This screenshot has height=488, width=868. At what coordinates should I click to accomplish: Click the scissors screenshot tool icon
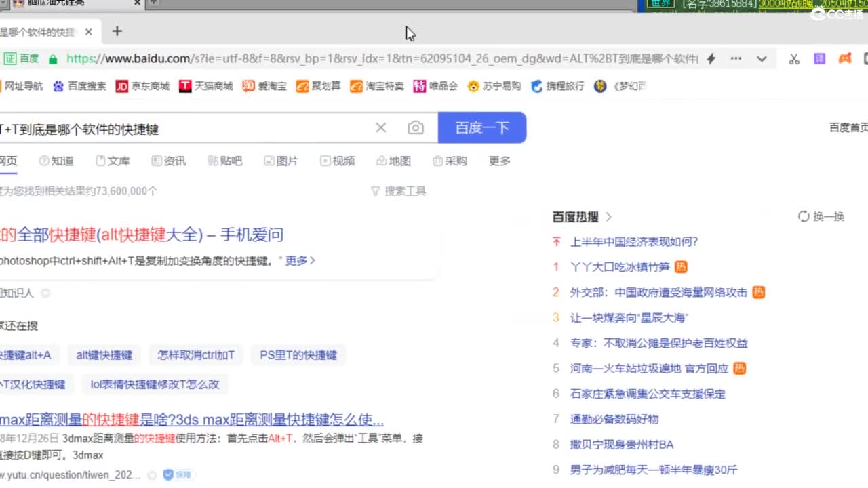pos(794,59)
